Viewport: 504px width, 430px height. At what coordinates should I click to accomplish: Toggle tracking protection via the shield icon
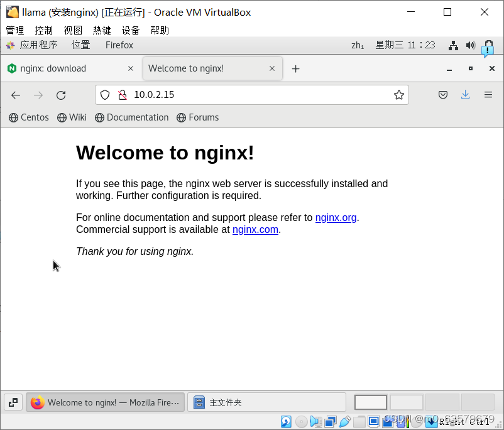[105, 95]
